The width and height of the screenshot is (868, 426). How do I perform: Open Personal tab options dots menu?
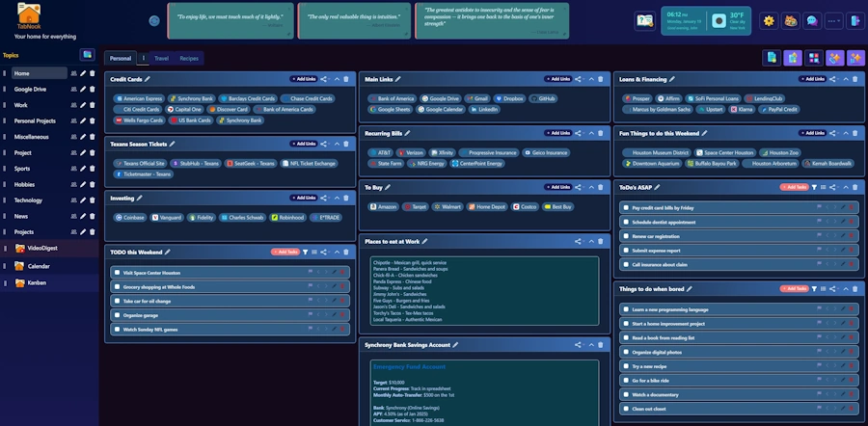pos(144,58)
